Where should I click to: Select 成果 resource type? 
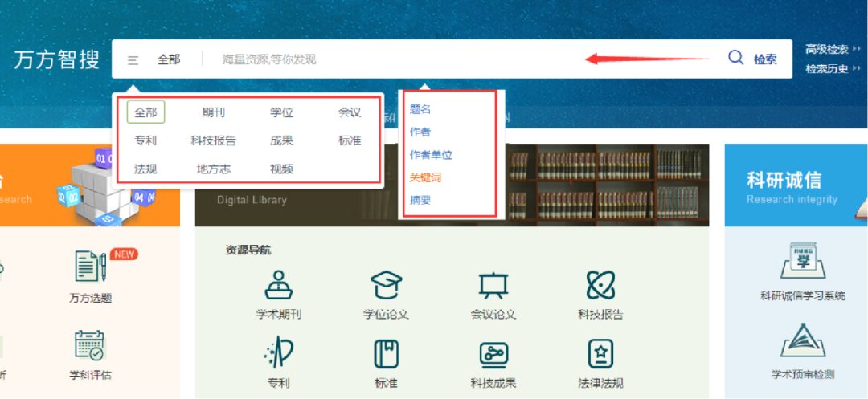[x=282, y=141]
